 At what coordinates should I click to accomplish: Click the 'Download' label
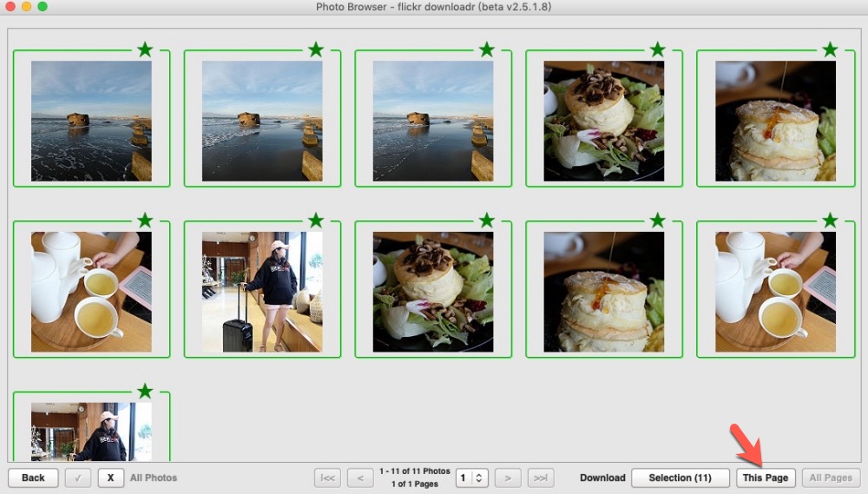pyautogui.click(x=602, y=478)
